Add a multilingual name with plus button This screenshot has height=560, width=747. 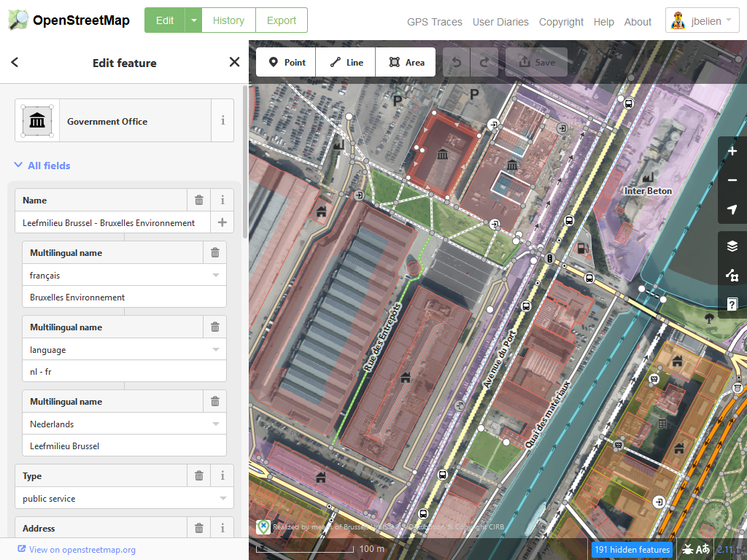coord(222,222)
